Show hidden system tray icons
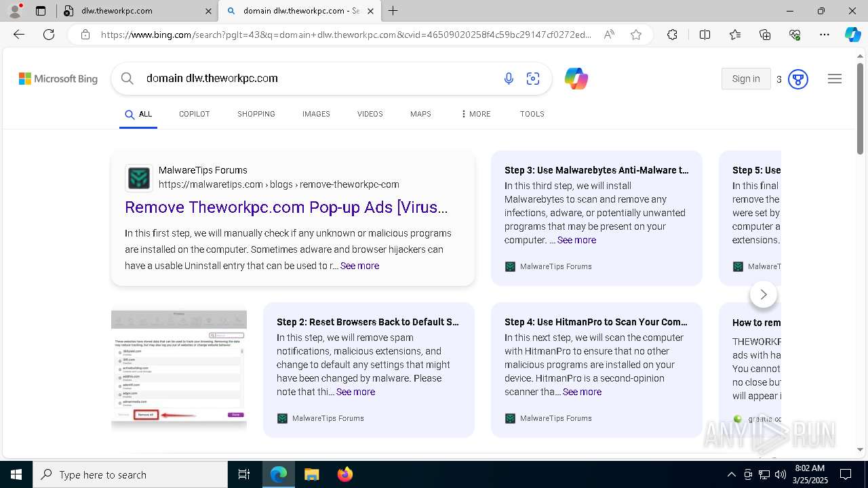Viewport: 868px width, 488px height. [731, 474]
